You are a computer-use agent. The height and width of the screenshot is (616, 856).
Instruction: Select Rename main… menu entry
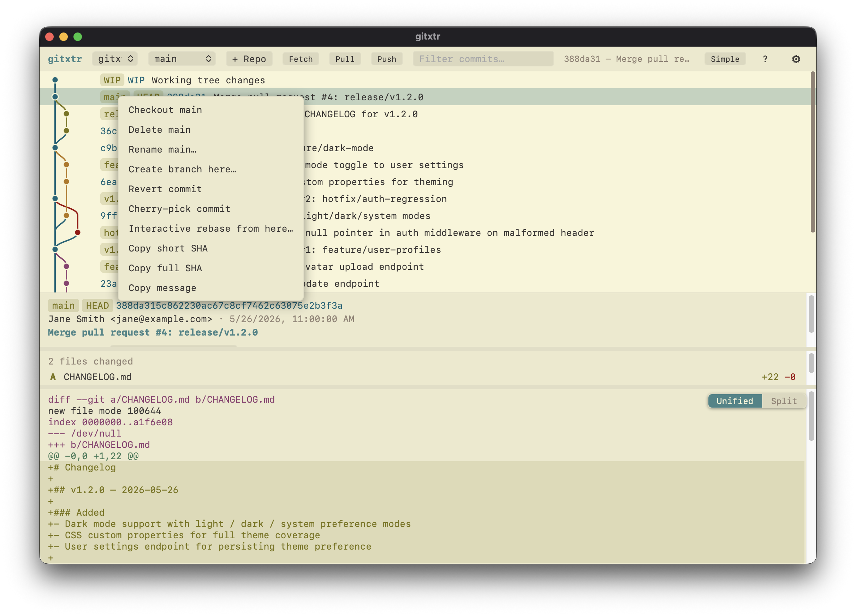click(x=210, y=149)
